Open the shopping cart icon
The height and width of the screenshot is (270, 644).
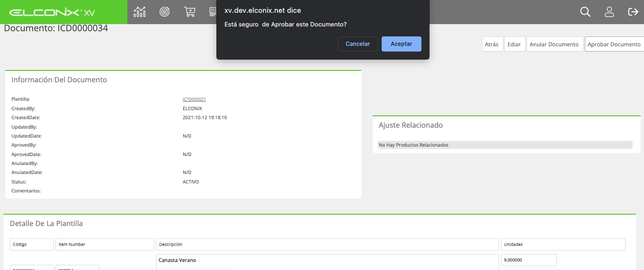point(189,12)
